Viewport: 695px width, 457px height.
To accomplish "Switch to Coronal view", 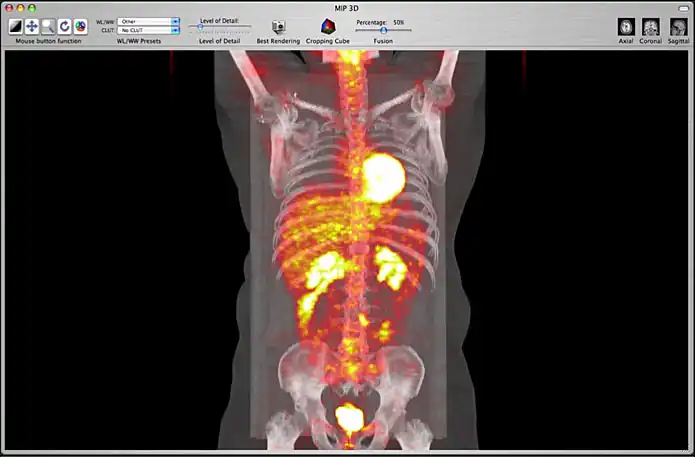I will click(651, 27).
